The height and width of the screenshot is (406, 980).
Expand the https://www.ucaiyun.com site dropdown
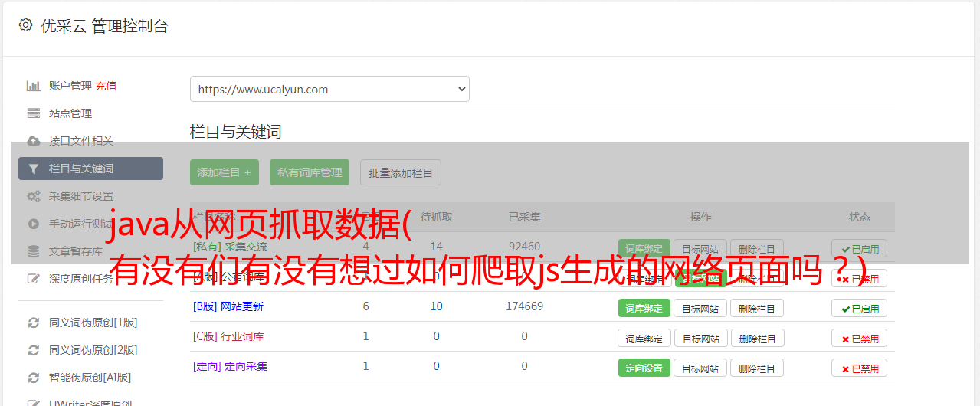(329, 89)
